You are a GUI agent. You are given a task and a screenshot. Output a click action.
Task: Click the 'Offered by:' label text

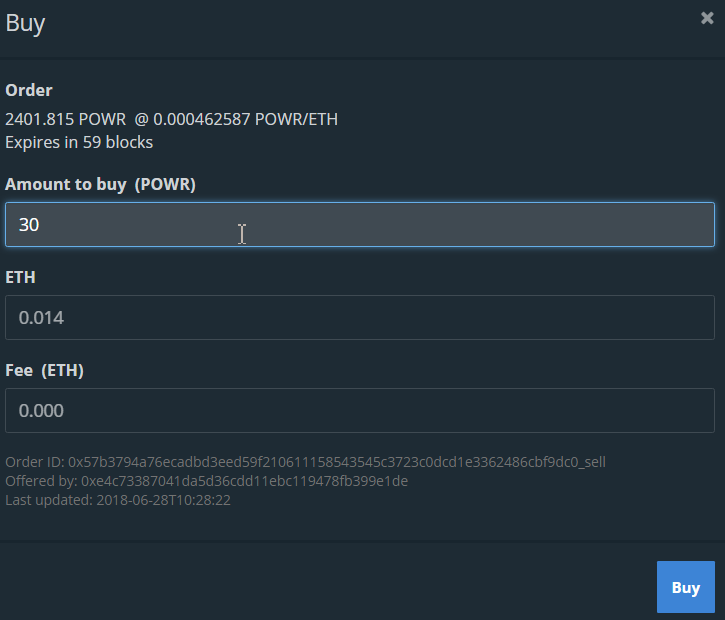click(x=41, y=481)
